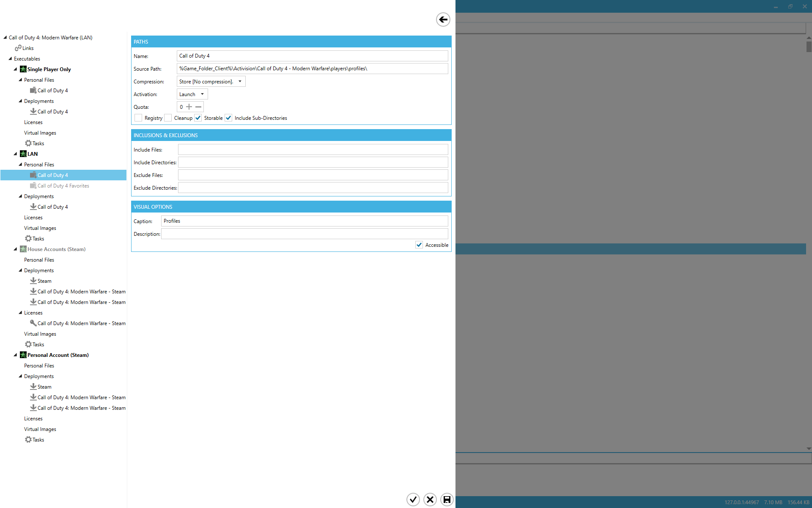Enable the Registry checkbox

[x=138, y=118]
